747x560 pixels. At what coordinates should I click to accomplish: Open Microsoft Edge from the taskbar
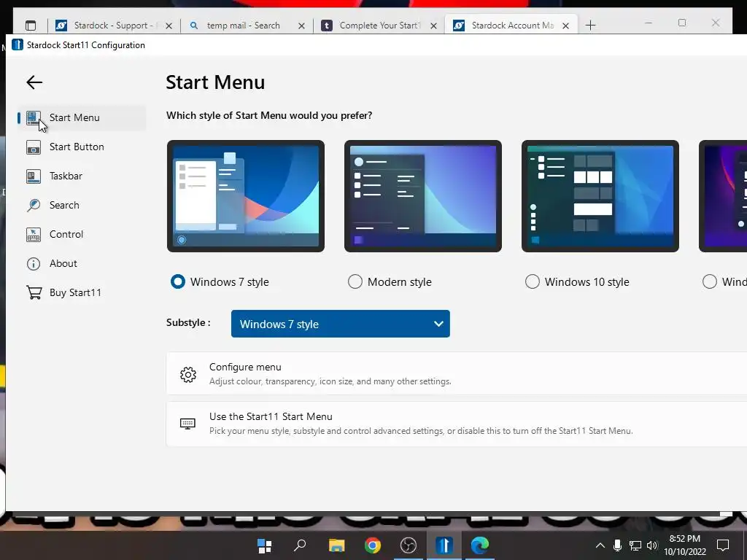point(480,545)
